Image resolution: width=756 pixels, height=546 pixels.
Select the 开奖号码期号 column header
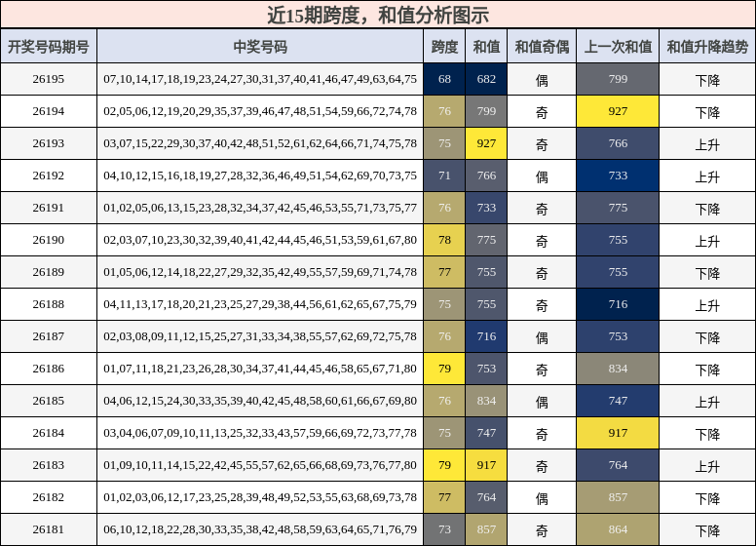point(49,47)
